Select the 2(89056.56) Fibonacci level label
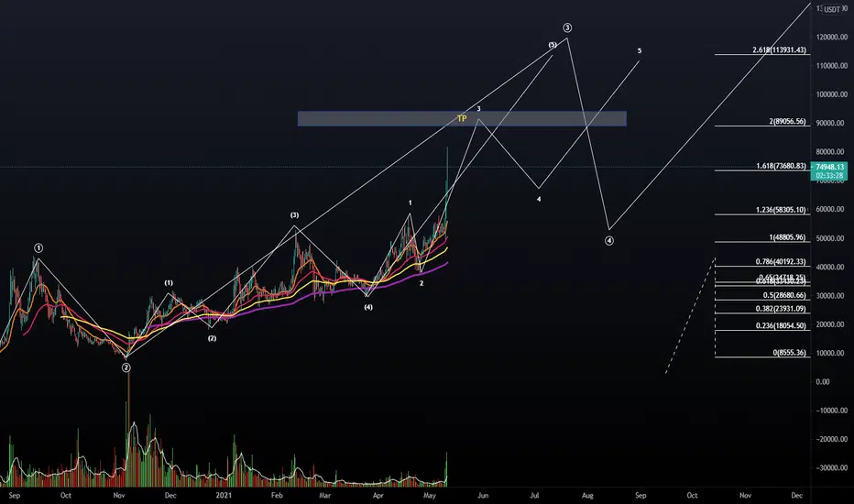 click(787, 121)
